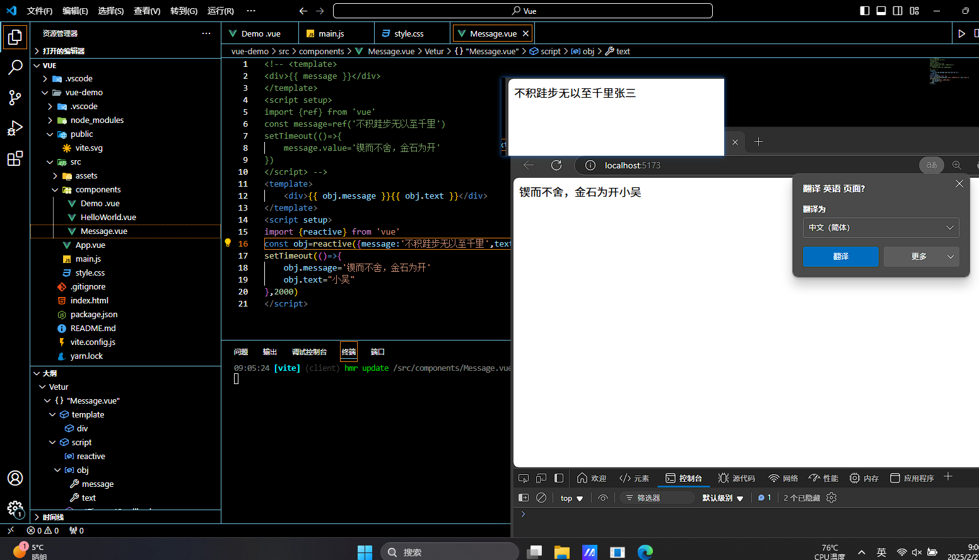Viewport: 979px width, 560px height.
Task: Click the 2 hidden messages label
Action: coord(802,498)
